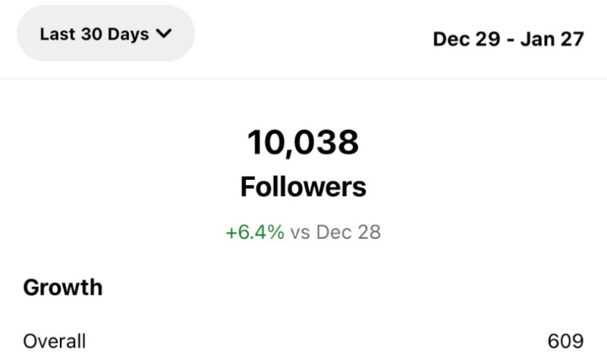Click the 609 overall growth value

coord(565,341)
